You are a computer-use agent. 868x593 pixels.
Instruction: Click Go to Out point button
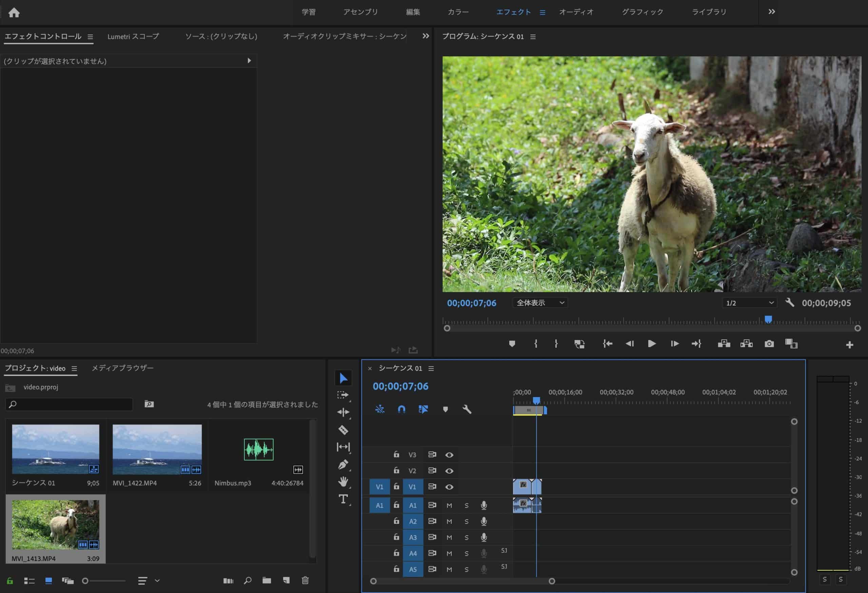pos(696,343)
